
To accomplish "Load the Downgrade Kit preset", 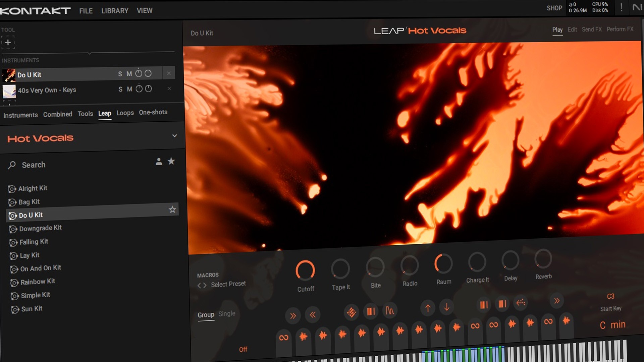I will 40,228.
